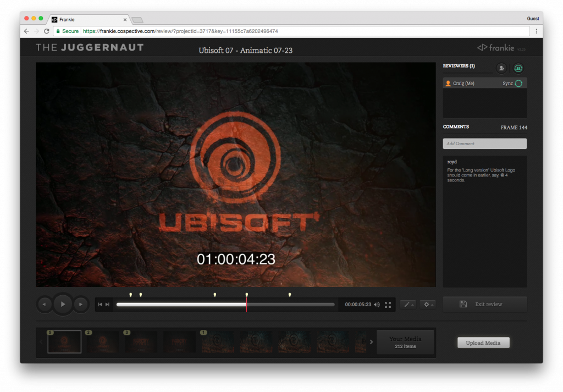Click the Guest account label
Image resolution: width=563 pixels, height=392 pixels.
pos(533,18)
